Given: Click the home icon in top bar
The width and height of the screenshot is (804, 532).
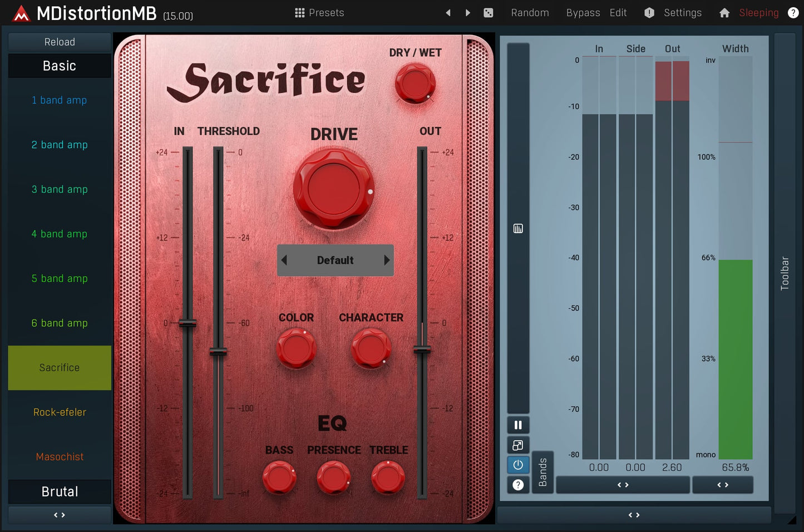Looking at the screenshot, I should pos(724,13).
